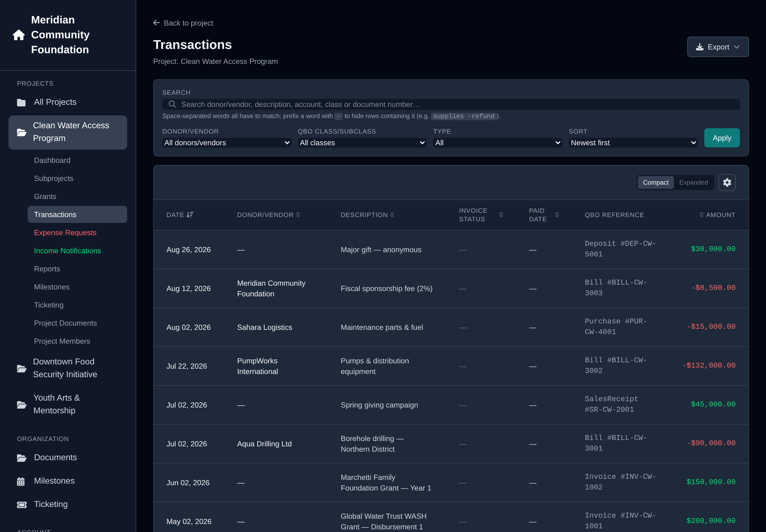
Task: Click the -$8,500.00 amount
Action: (x=713, y=288)
